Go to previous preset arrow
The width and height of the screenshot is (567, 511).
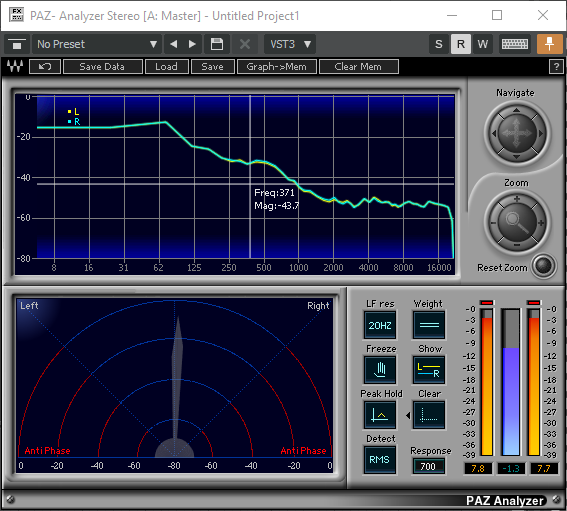click(174, 44)
